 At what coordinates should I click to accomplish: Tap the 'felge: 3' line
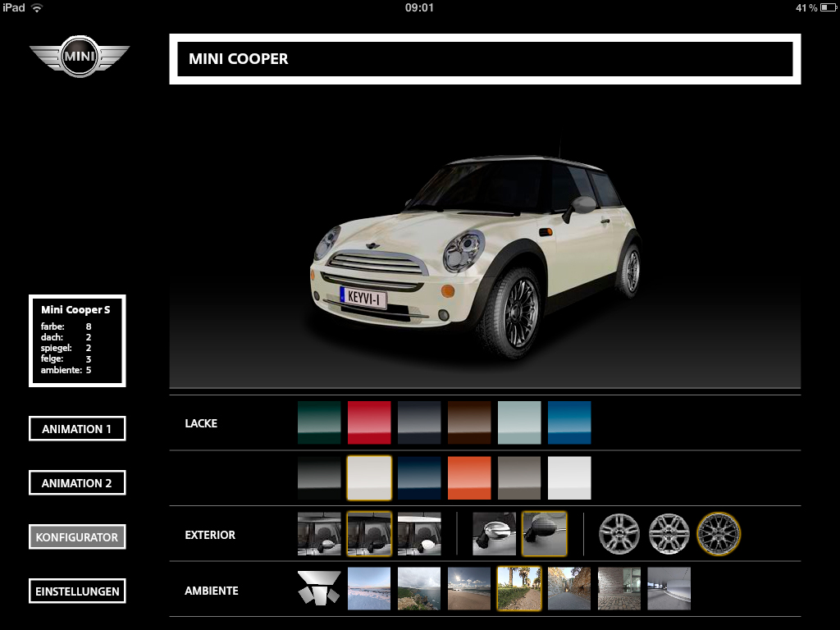pyautogui.click(x=66, y=359)
